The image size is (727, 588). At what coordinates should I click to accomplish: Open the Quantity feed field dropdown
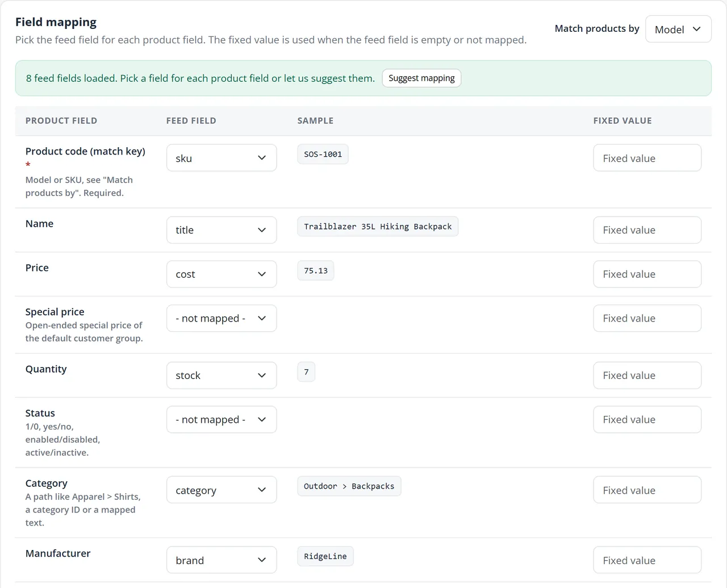pyautogui.click(x=222, y=376)
